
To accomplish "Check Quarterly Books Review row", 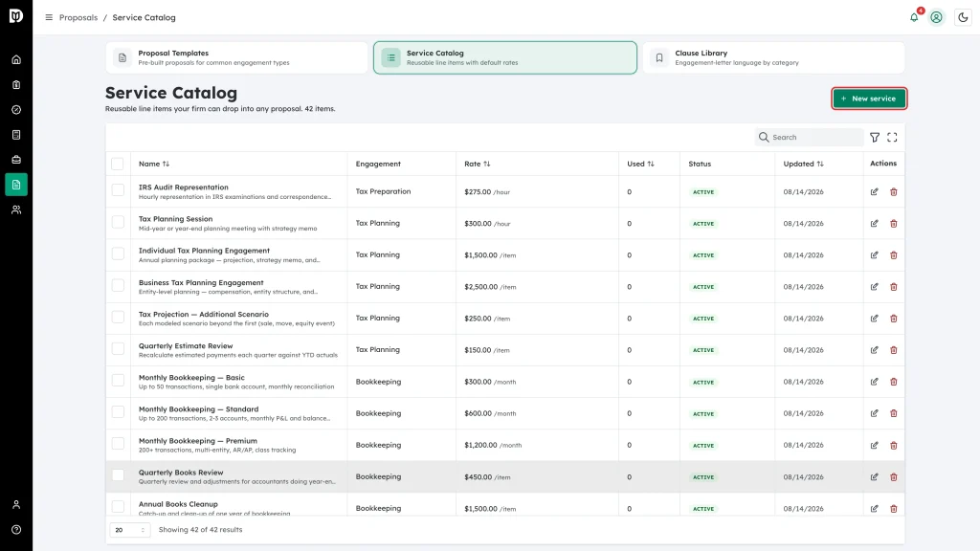I will tap(118, 475).
